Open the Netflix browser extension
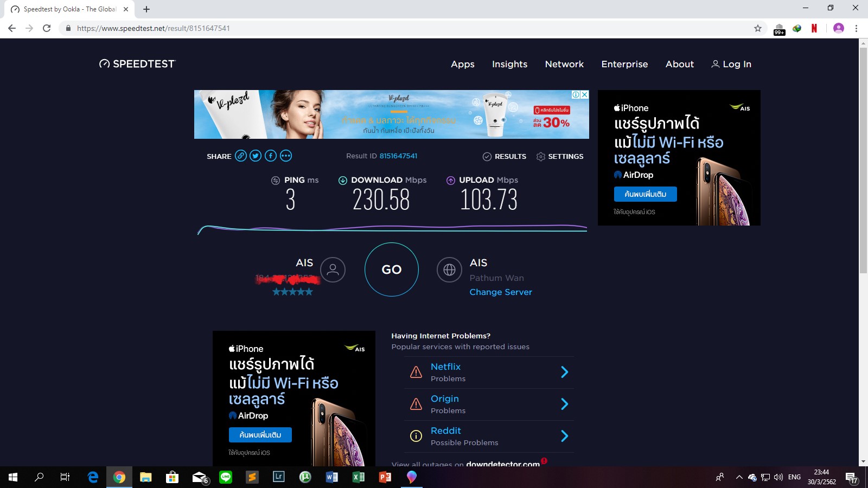 pyautogui.click(x=814, y=28)
